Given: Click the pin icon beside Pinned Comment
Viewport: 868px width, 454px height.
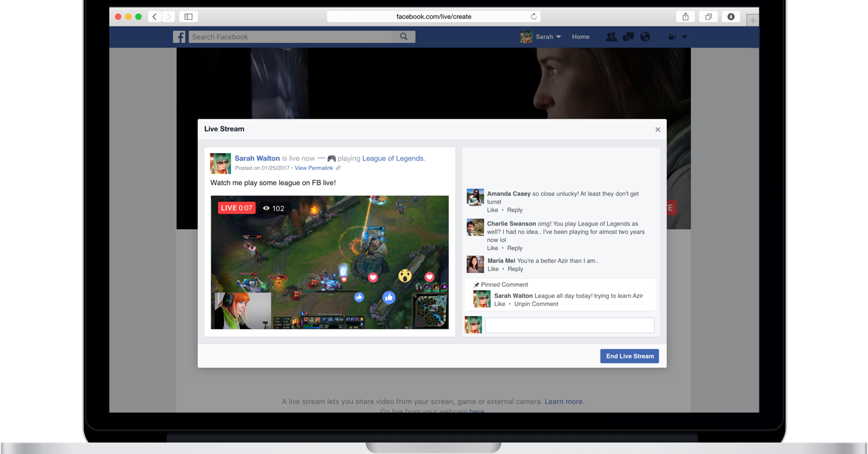Looking at the screenshot, I should point(476,285).
